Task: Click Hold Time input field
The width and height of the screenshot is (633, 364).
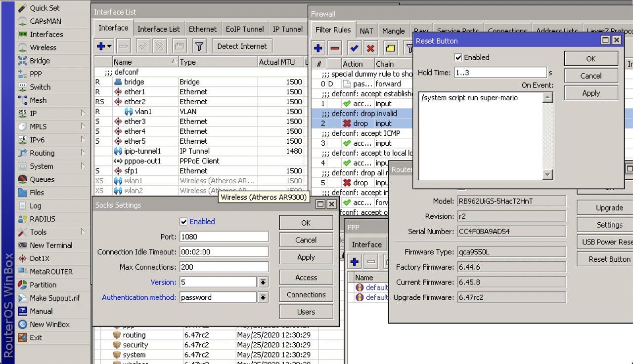Action: click(500, 73)
